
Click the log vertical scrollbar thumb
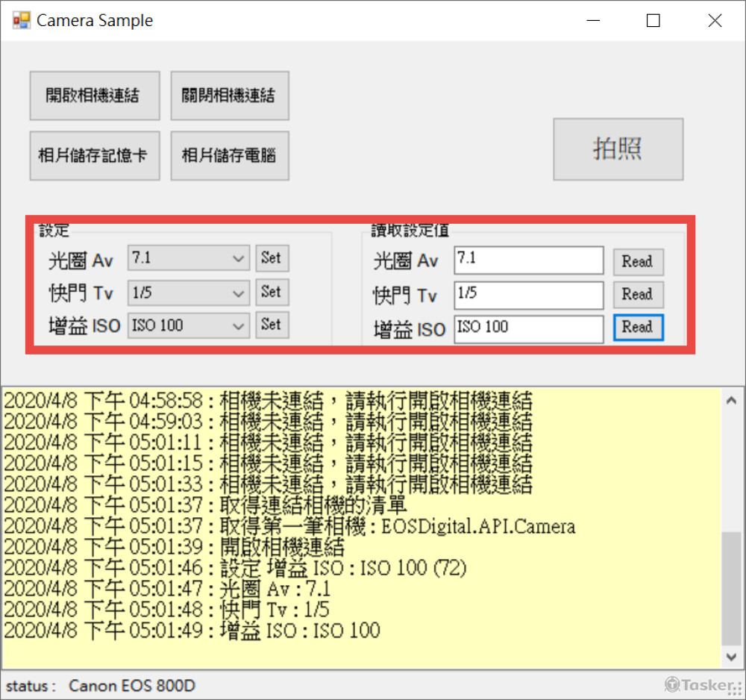731,588
